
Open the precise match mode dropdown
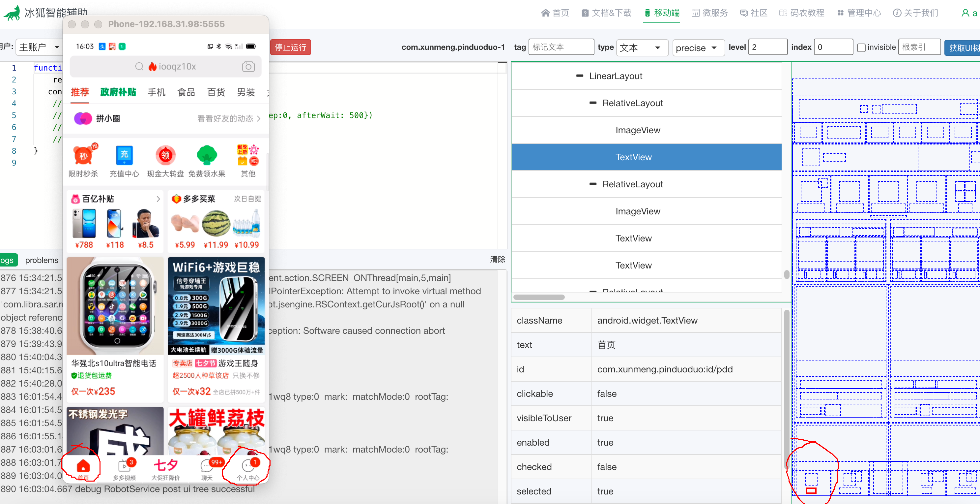698,47
